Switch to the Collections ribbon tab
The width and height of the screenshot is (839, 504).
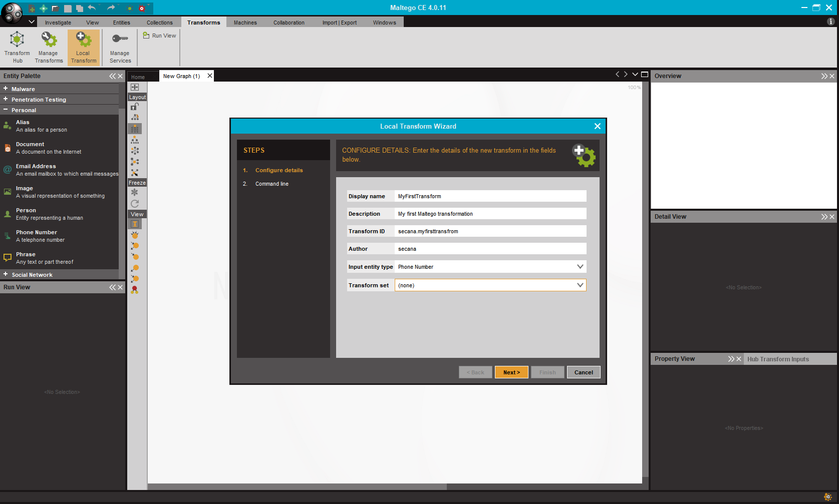160,23
